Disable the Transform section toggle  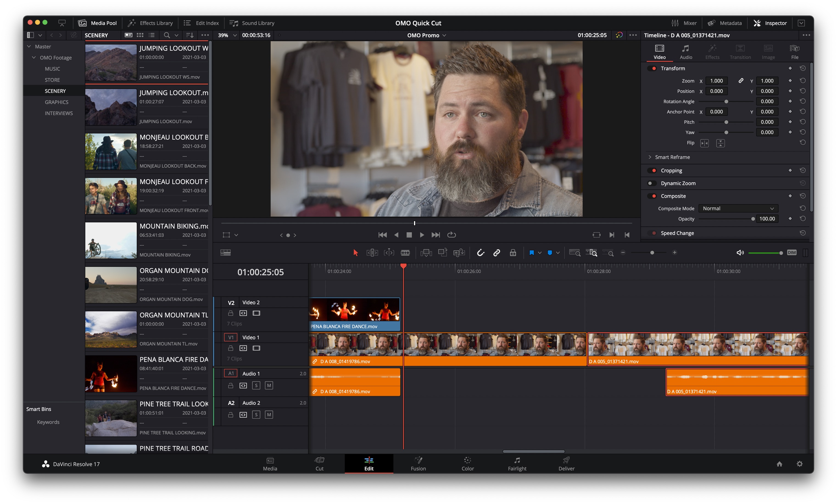(652, 68)
